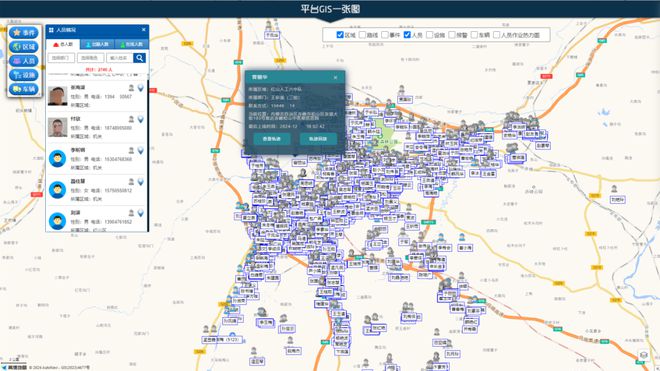Screen dimensions: 660x371
Task: Click the name search input field
Action: [x=120, y=58]
